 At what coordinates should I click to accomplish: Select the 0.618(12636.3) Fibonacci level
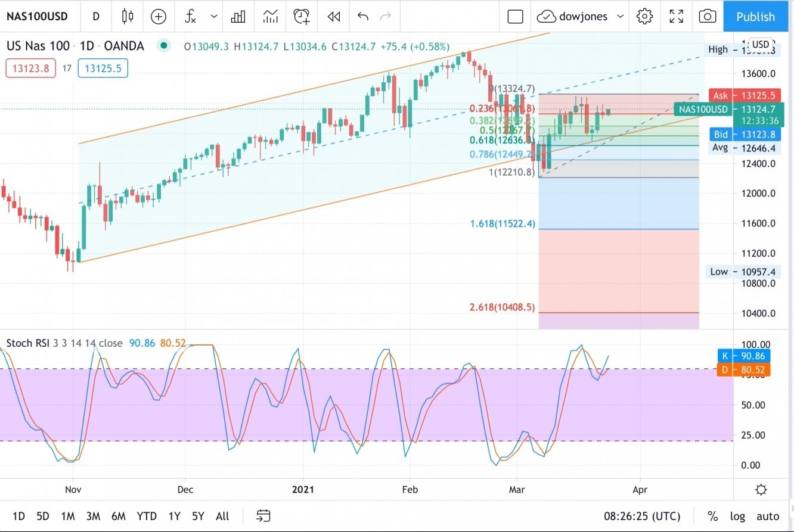click(503, 140)
